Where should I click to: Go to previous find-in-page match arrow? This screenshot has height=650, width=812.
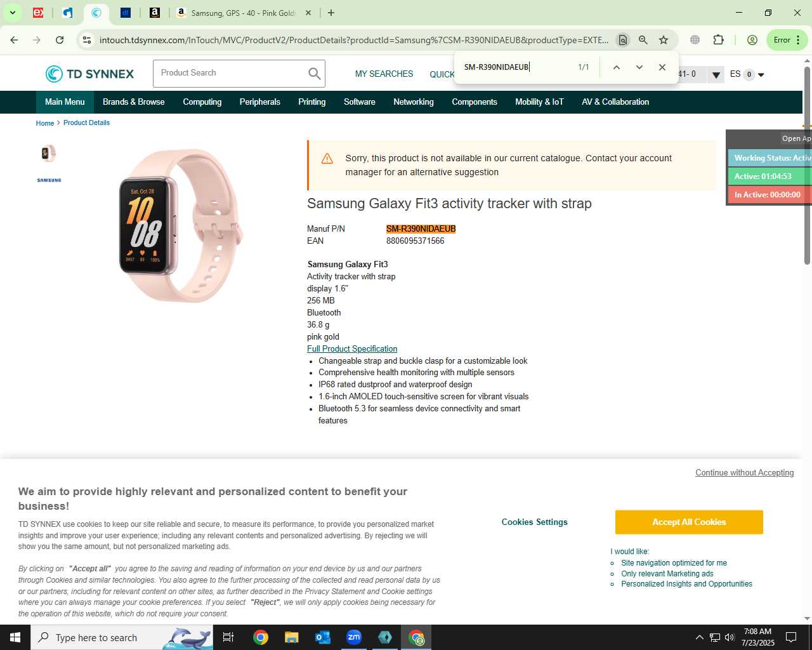click(x=616, y=67)
